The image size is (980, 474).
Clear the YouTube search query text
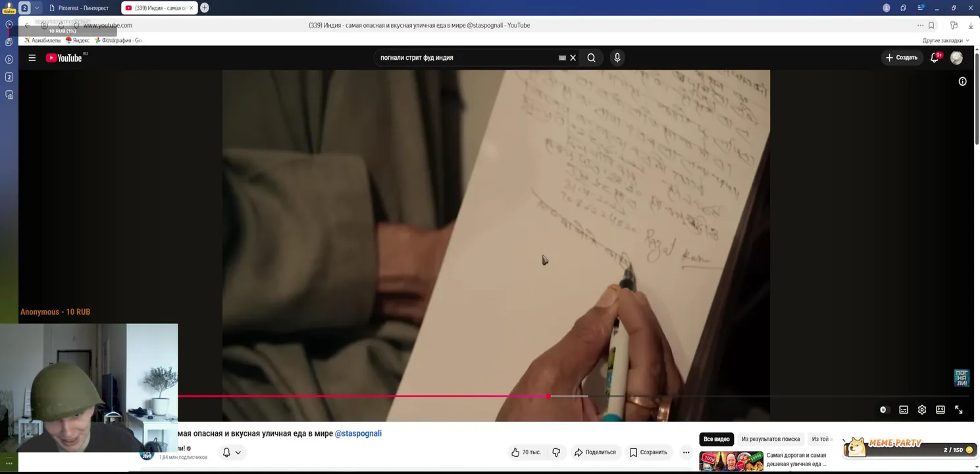pyautogui.click(x=573, y=58)
